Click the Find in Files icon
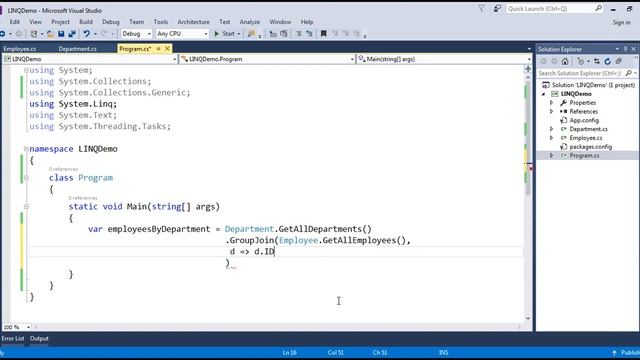640x360 pixels. 251,34
